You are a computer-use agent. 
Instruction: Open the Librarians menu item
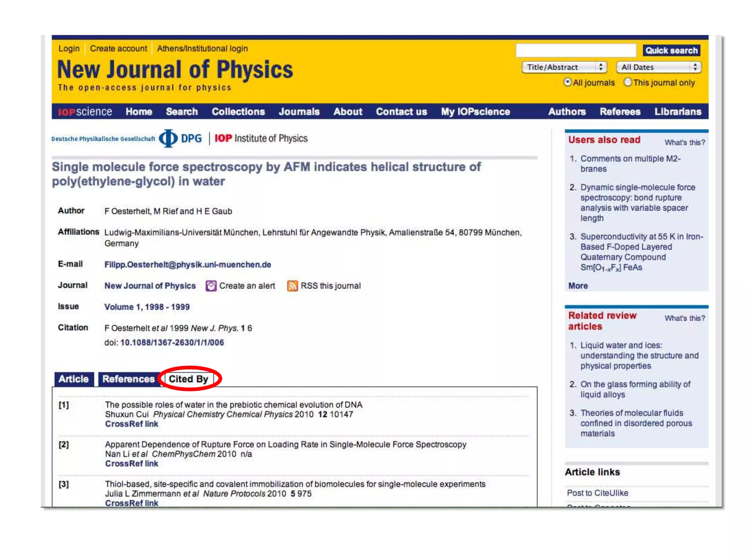click(x=678, y=112)
